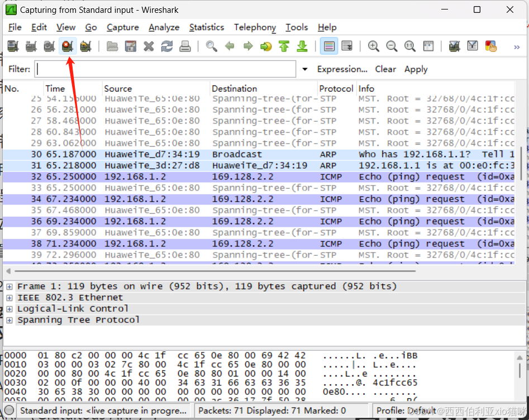Jump to the last packet icon

(302, 46)
